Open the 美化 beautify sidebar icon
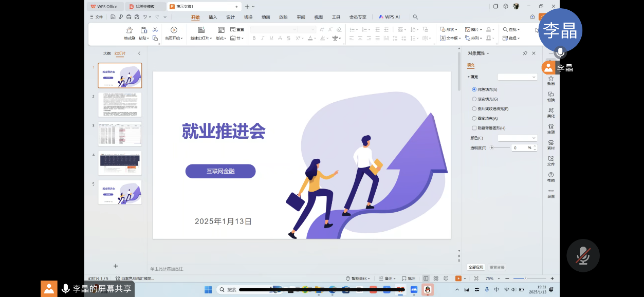Image resolution: width=644 pixels, height=297 pixels. [x=551, y=113]
